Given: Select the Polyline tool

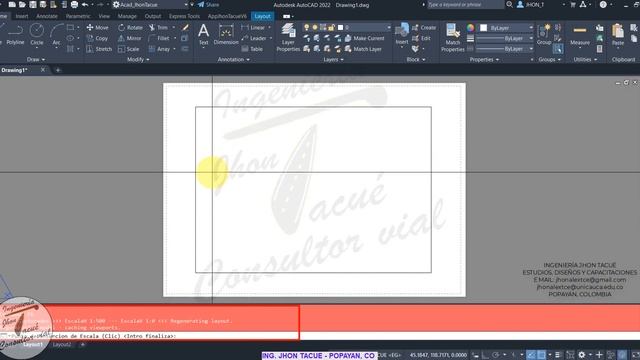Looking at the screenshot, I should (x=15, y=35).
